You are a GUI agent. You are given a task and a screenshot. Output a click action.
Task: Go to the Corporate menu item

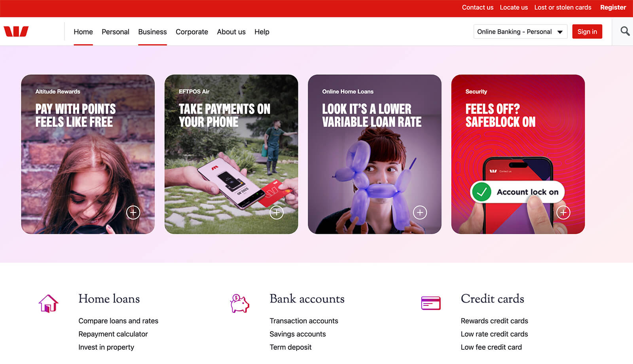pos(192,32)
